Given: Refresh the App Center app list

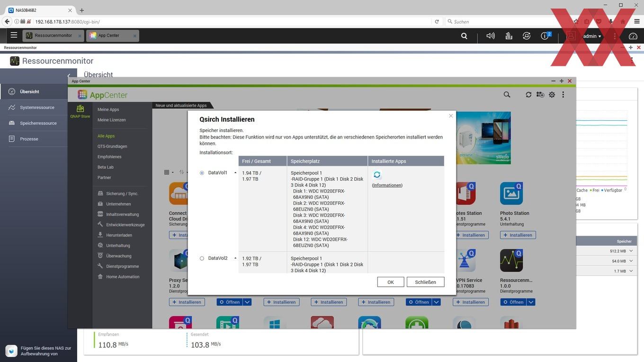Looking at the screenshot, I should coord(528,95).
